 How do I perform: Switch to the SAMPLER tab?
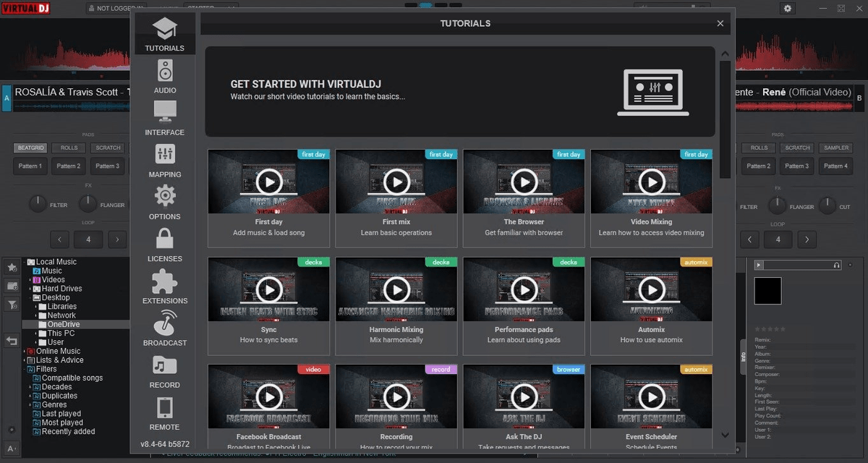835,148
